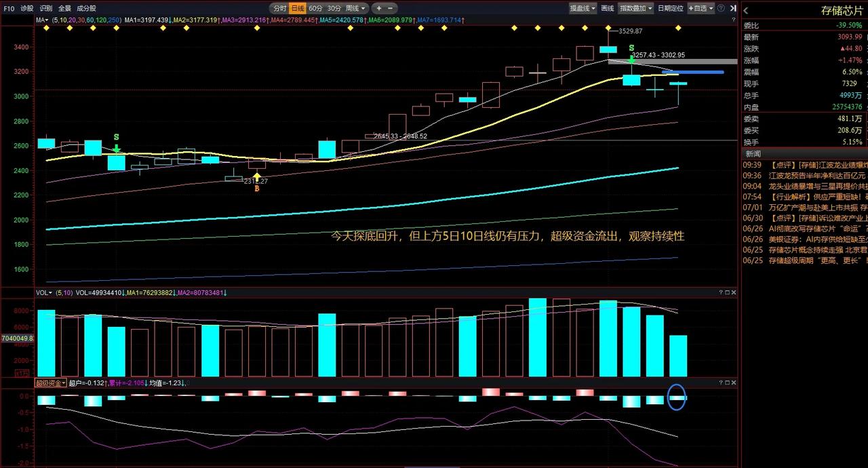The width and height of the screenshot is (868, 468).
Task: Open help icon in 超级资金 panel header
Action: tap(721, 383)
